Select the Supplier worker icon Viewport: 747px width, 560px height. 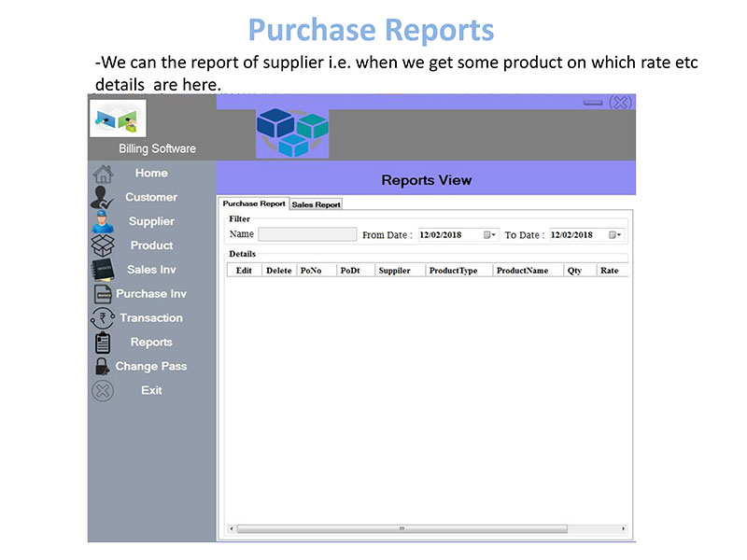102,221
